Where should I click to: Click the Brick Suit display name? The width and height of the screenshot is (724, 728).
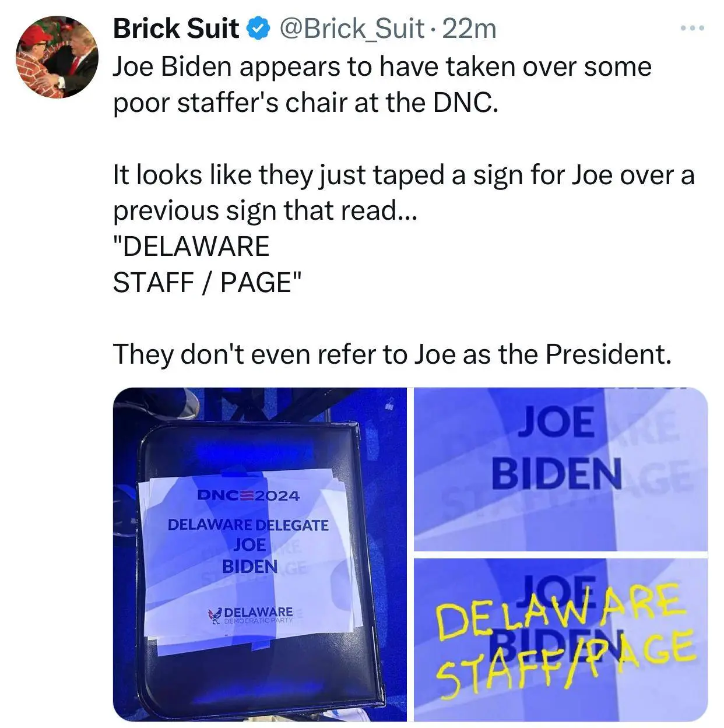tap(175, 29)
